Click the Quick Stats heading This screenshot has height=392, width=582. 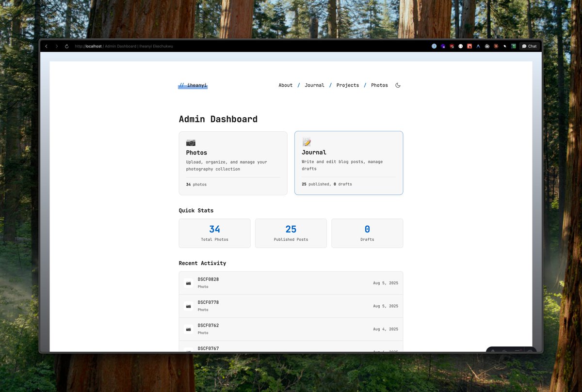pyautogui.click(x=196, y=211)
